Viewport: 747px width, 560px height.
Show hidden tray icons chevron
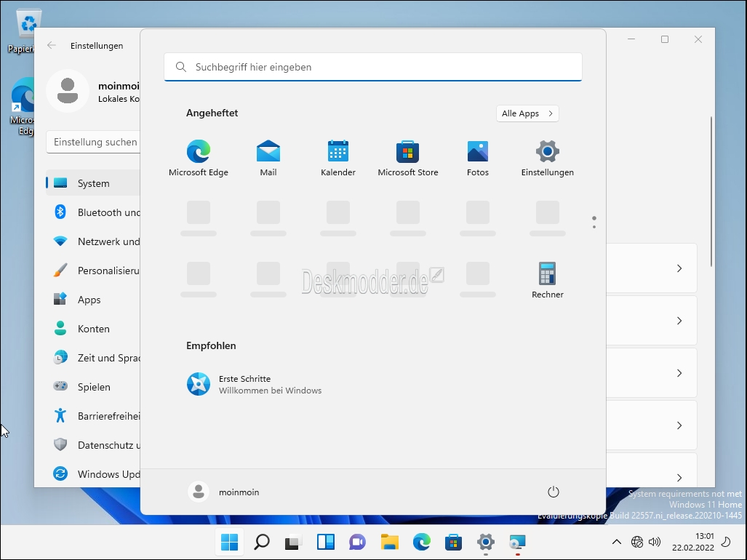pos(617,542)
